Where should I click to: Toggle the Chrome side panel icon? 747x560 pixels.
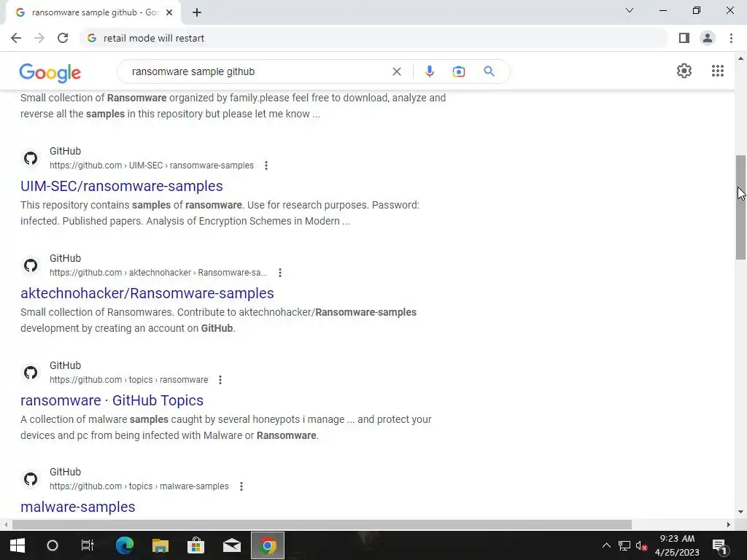click(x=684, y=38)
